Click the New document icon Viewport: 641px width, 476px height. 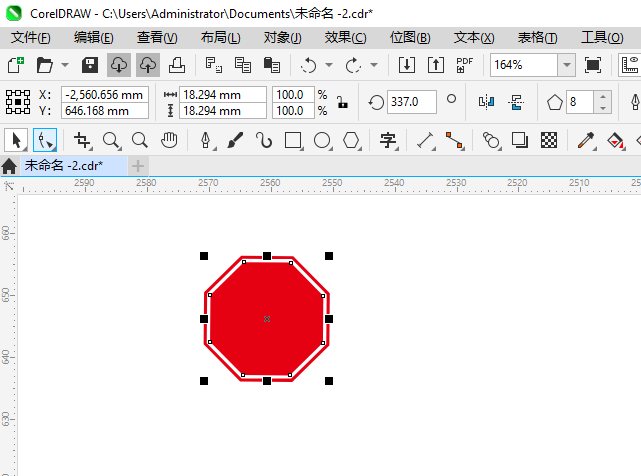tap(16, 65)
